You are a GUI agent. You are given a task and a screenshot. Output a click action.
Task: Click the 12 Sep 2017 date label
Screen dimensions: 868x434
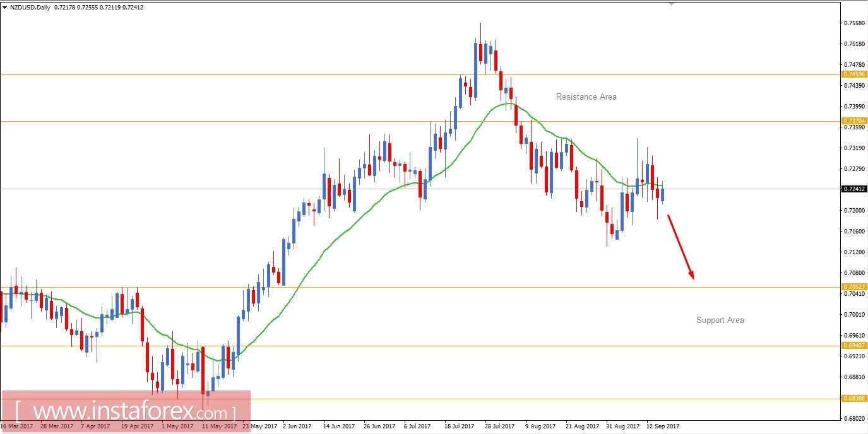[663, 426]
